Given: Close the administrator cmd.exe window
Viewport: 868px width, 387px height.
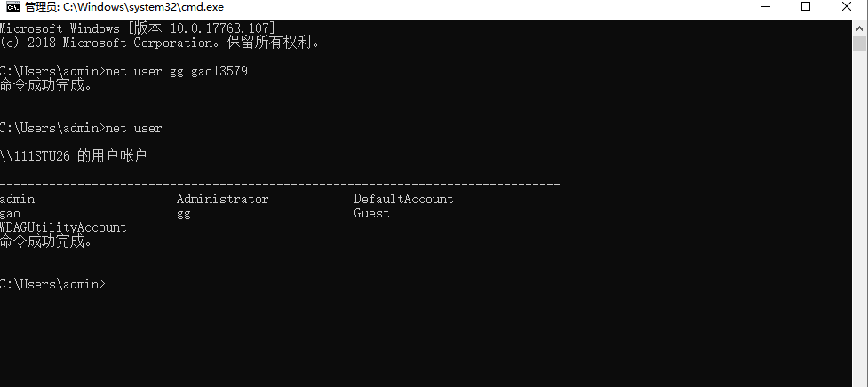Looking at the screenshot, I should coord(847,6).
